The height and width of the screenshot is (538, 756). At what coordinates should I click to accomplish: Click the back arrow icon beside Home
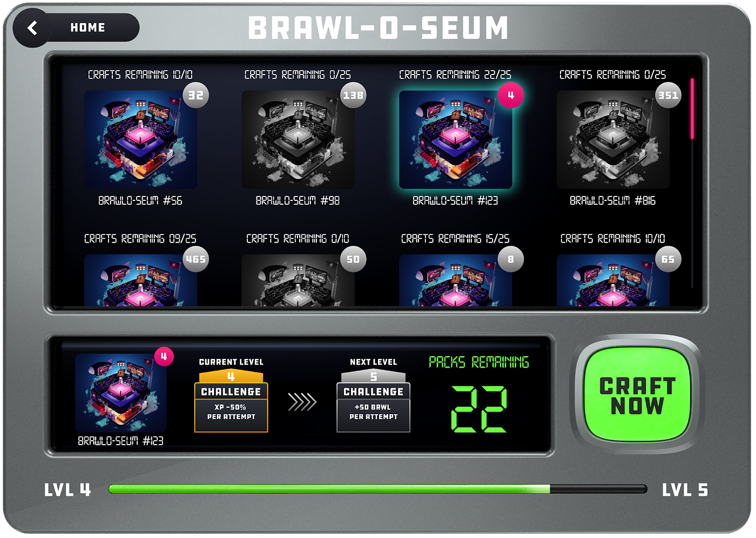click(32, 28)
